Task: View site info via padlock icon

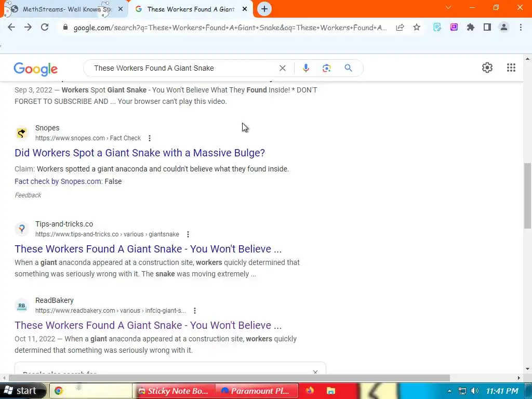Action: pyautogui.click(x=66, y=28)
